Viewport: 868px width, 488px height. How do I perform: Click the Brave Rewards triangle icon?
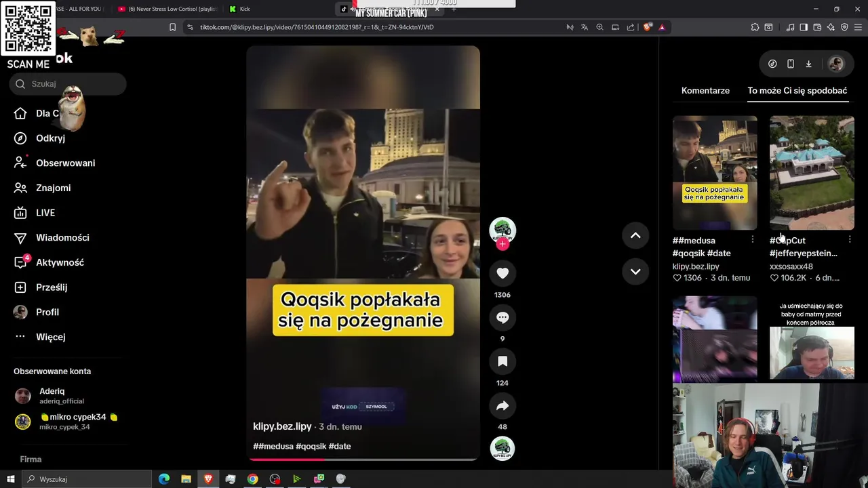[x=662, y=27]
